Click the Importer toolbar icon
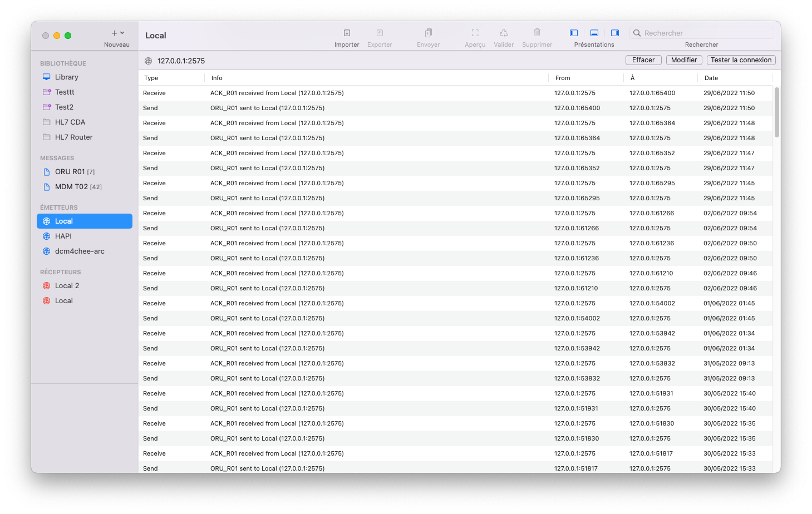This screenshot has height=514, width=812. (x=347, y=33)
